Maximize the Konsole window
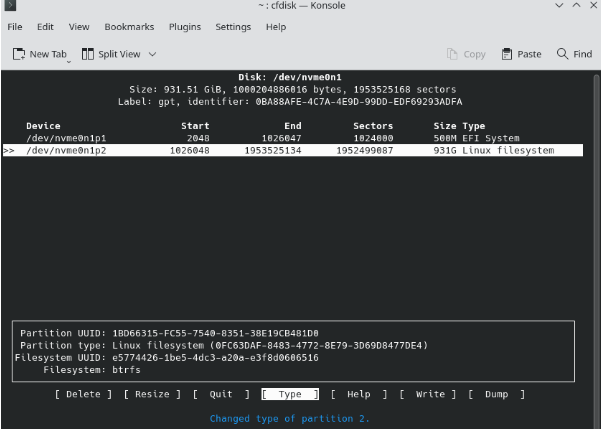601x429 pixels. (576, 5)
